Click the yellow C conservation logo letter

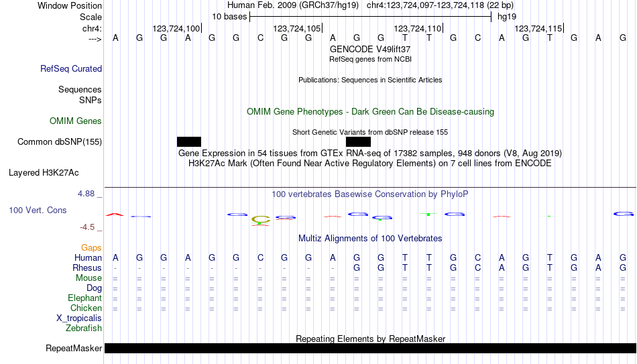point(260,220)
